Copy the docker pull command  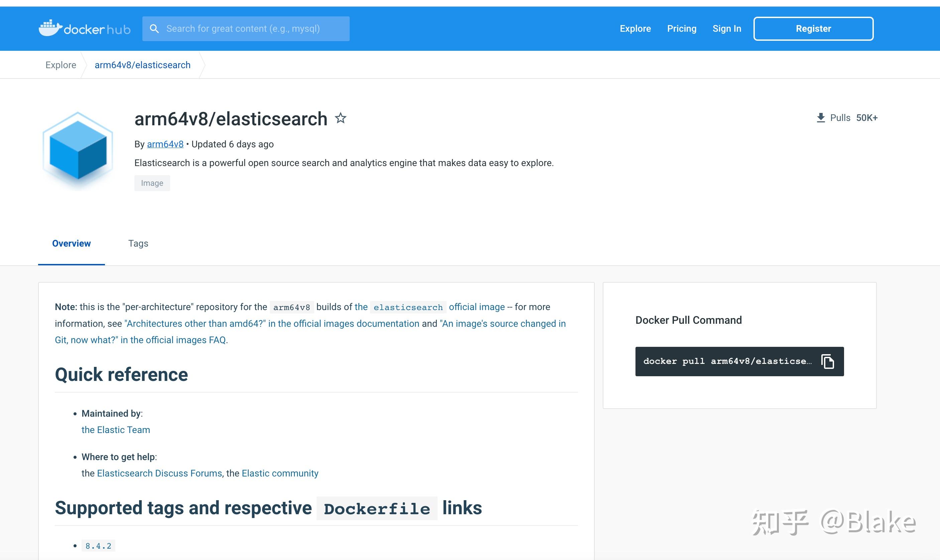pyautogui.click(x=828, y=361)
